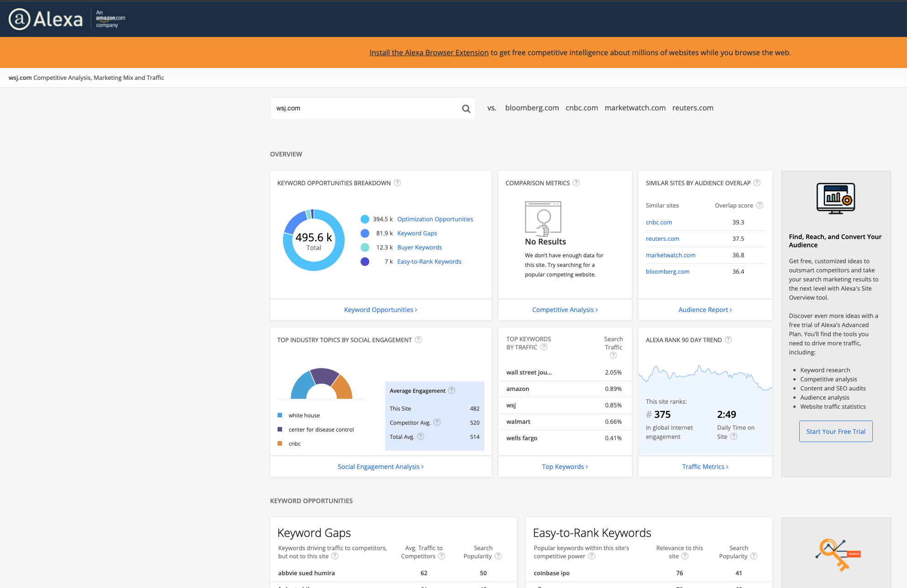Screen dimensions: 907x588
Task: Open Optimization Opportunities link
Action: (x=435, y=219)
